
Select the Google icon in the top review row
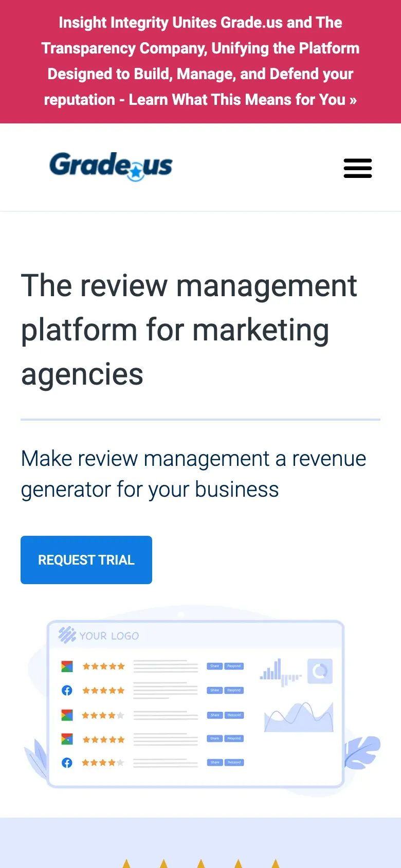point(67,666)
